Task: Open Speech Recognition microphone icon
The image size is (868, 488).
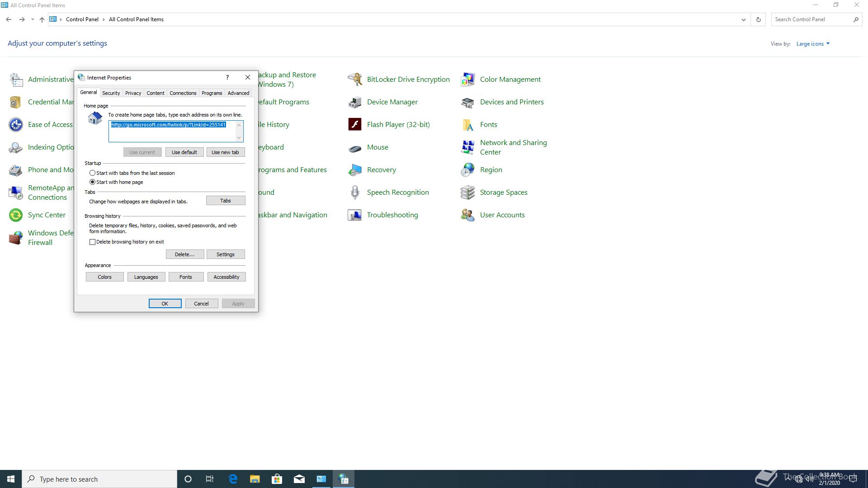Action: coord(355,192)
